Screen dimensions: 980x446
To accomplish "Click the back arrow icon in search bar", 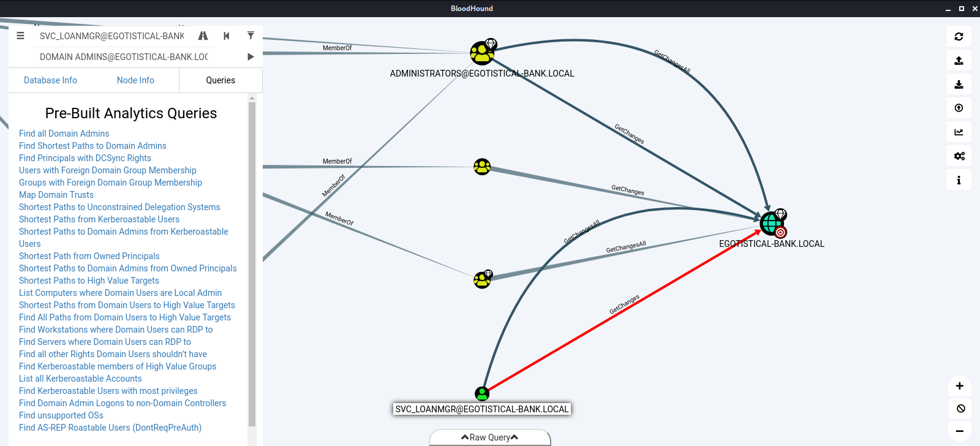I will (x=227, y=36).
